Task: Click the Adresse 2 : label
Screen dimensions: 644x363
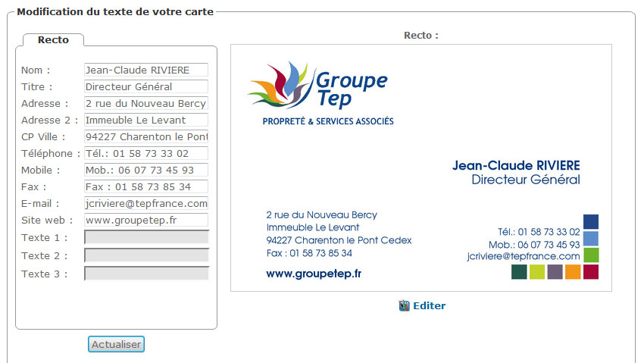Action: point(50,120)
